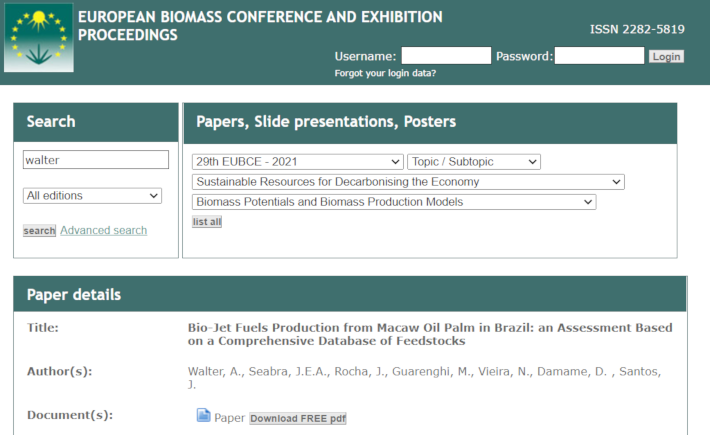Image resolution: width=710 pixels, height=435 pixels.
Task: Open the Advanced search link
Action: click(103, 231)
